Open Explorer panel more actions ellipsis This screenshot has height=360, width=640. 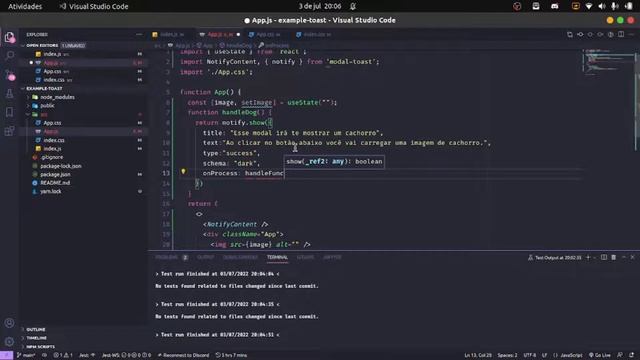click(x=139, y=35)
